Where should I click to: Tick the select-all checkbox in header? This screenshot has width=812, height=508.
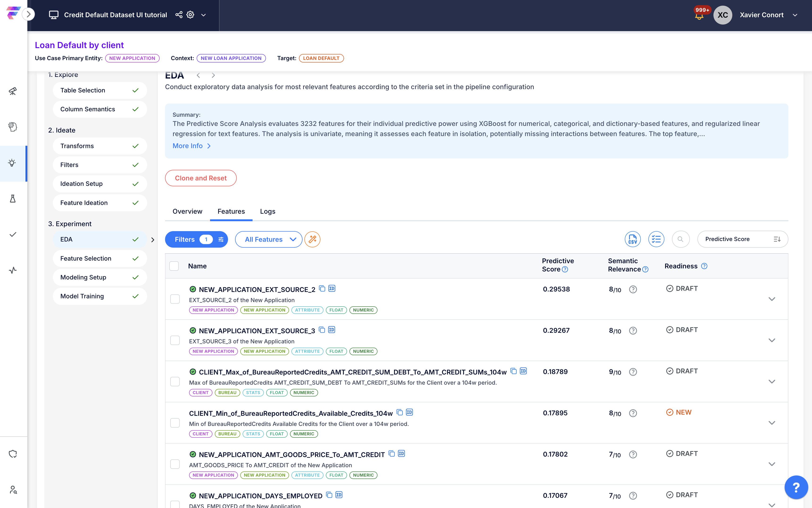[x=174, y=266]
